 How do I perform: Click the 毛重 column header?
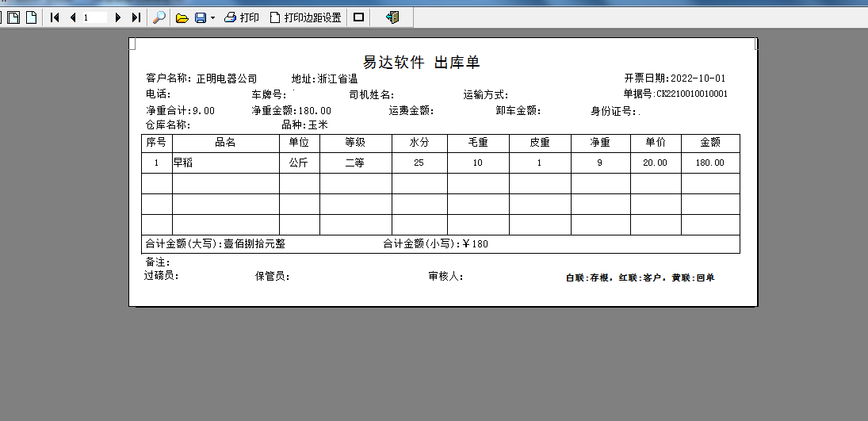[478, 143]
